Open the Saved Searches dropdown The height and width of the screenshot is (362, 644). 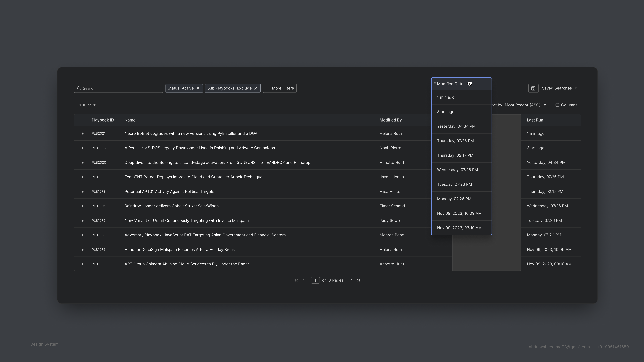(x=559, y=88)
